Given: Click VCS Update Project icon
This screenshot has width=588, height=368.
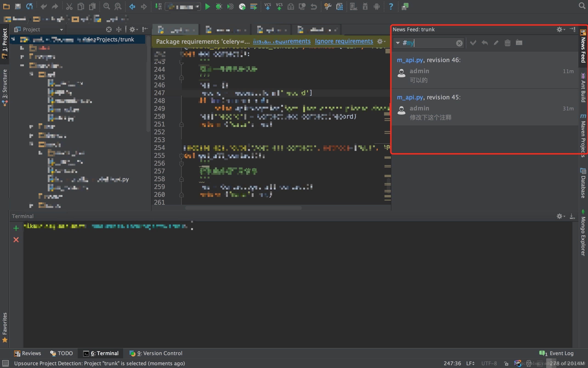Looking at the screenshot, I should click(268, 6).
